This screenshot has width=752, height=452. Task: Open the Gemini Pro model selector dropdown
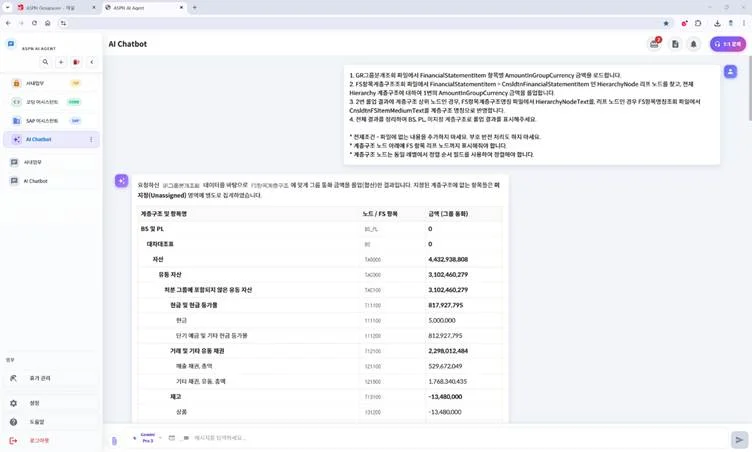148,438
